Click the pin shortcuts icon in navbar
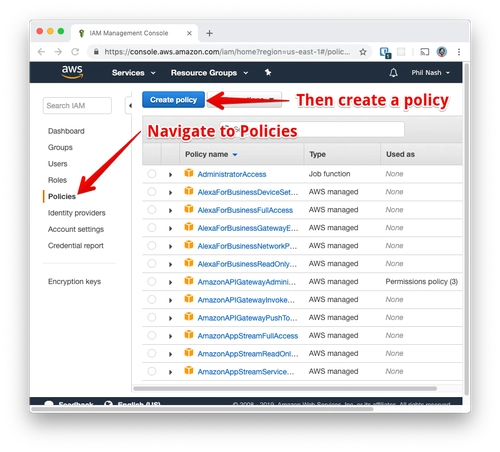This screenshot has height=452, width=500. [x=268, y=72]
